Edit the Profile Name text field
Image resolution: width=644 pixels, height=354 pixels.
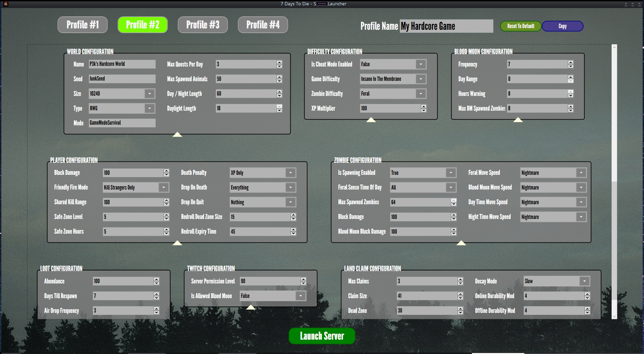pos(446,26)
